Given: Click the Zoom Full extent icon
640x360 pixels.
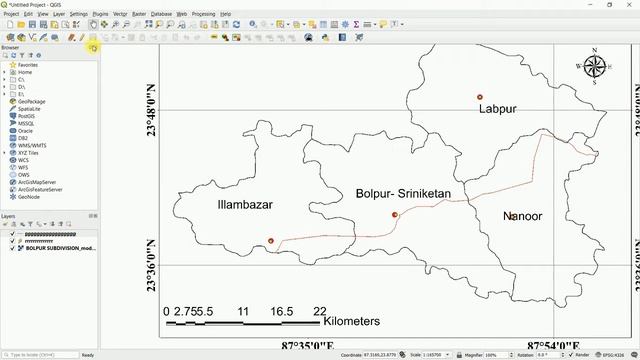Looking at the screenshot, I should pyautogui.click(x=149, y=25).
